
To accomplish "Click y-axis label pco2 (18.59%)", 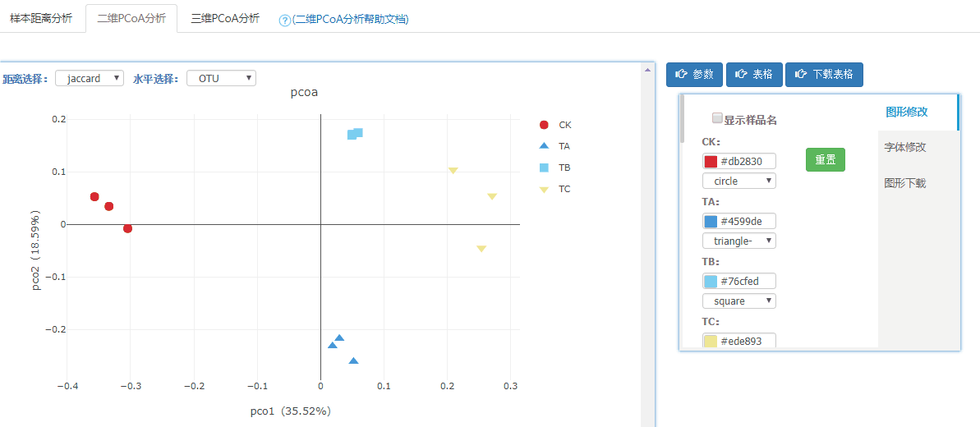I will click(36, 252).
